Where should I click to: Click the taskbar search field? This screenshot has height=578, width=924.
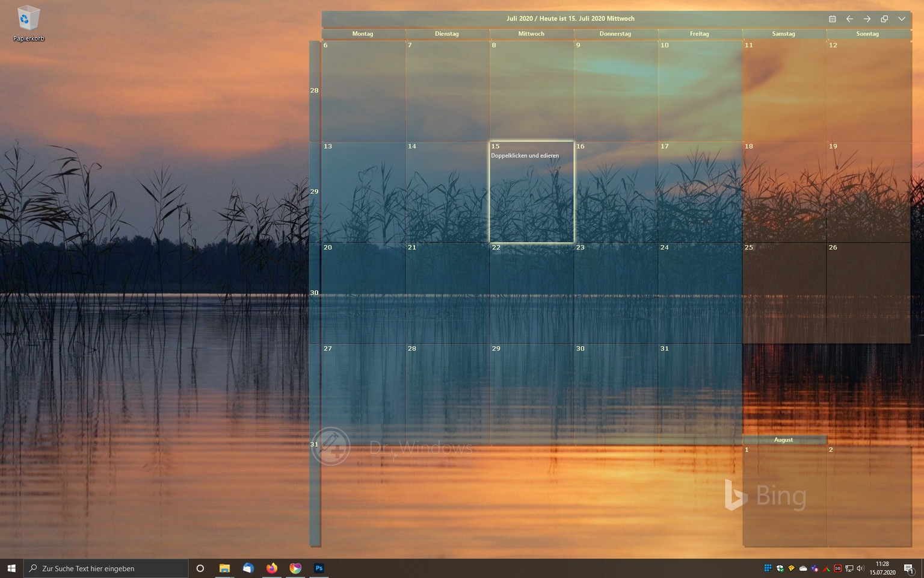point(106,568)
